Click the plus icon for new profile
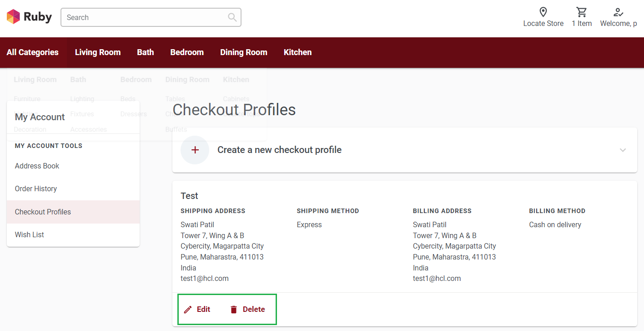The image size is (644, 331). pyautogui.click(x=195, y=150)
